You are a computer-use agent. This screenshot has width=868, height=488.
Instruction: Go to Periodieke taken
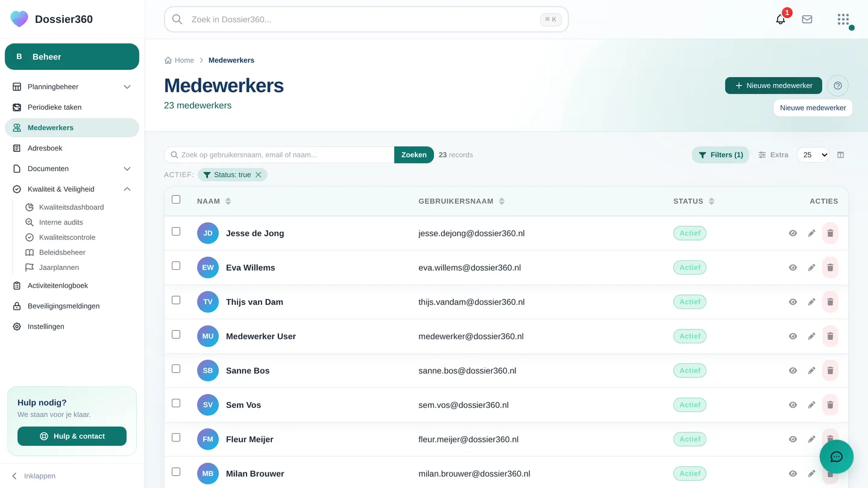(x=72, y=107)
